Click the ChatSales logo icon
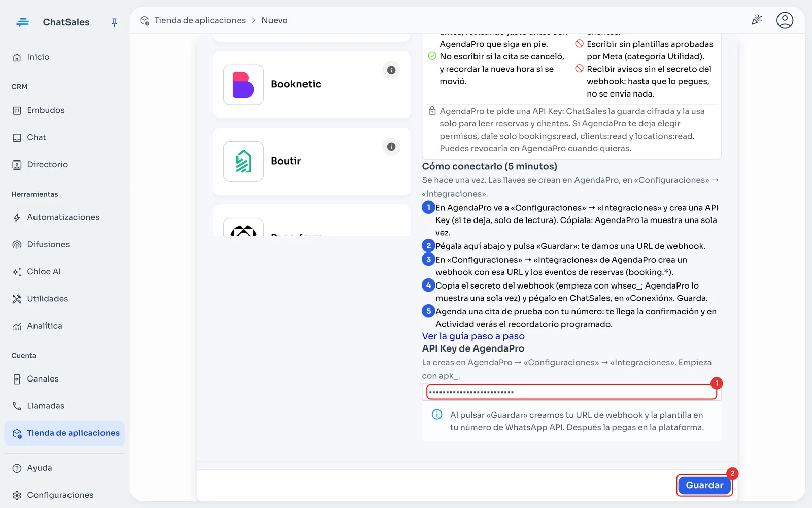 (23, 22)
